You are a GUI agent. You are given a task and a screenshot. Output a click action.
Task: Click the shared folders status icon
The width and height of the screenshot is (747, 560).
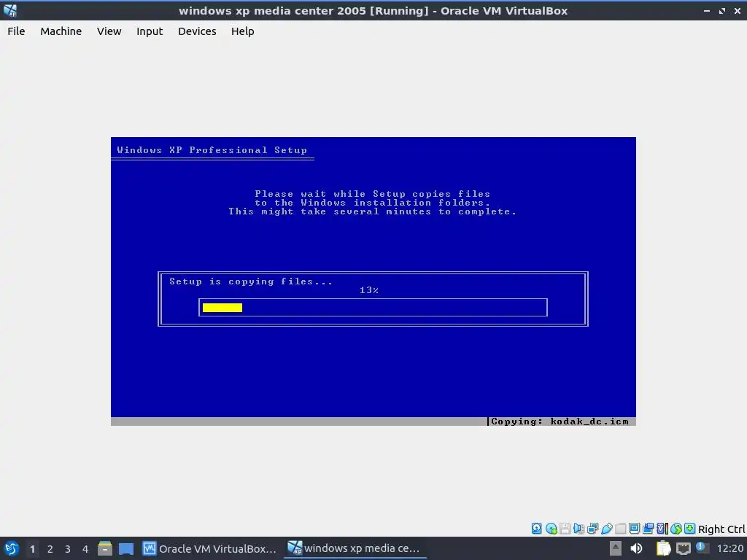coord(621,529)
